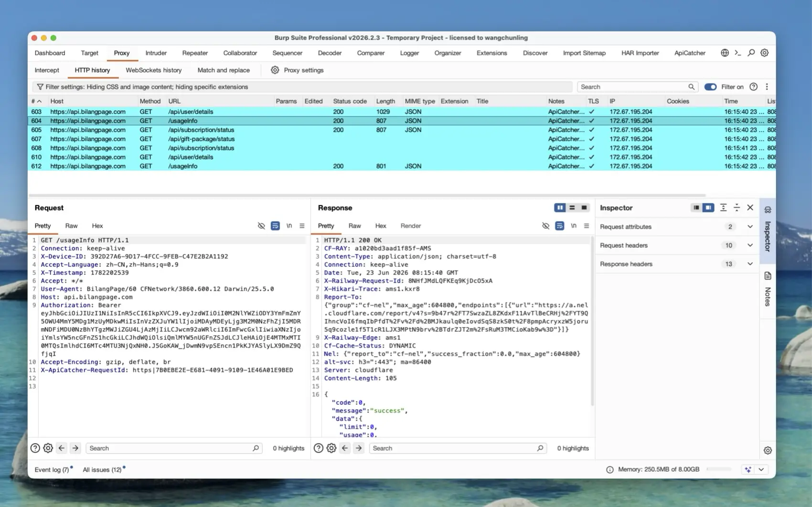Open Proxy settings gear button
812x507 pixels.
[x=298, y=70]
